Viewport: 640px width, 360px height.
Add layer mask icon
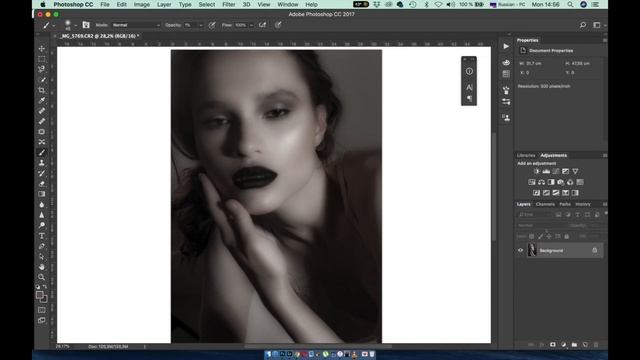click(553, 345)
